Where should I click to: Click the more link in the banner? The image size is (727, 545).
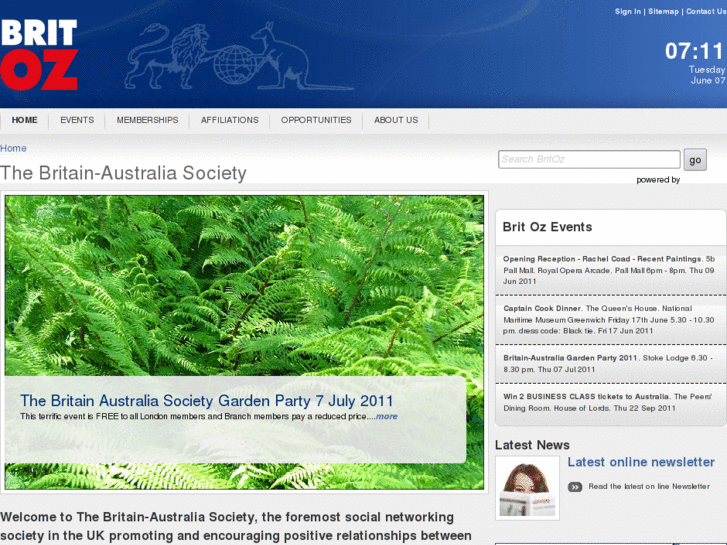(386, 417)
